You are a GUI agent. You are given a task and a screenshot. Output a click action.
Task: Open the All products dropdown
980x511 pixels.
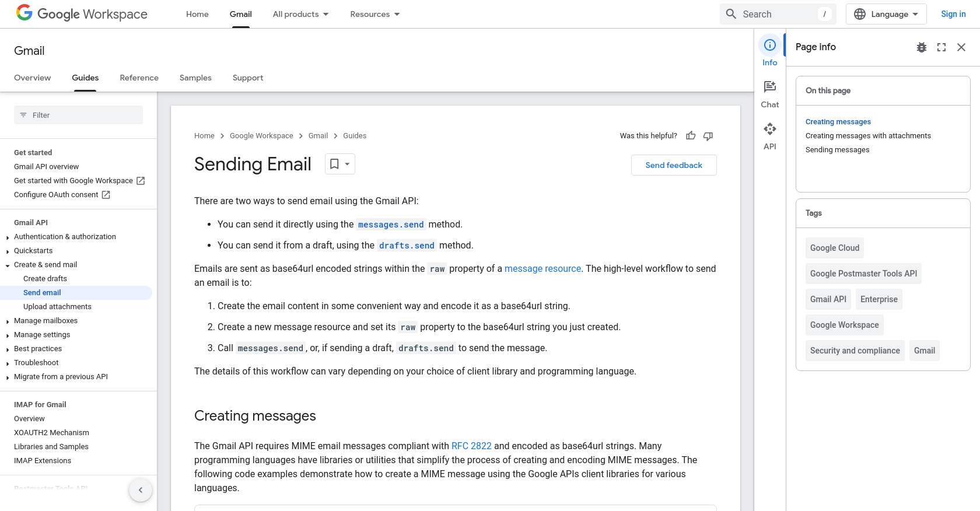[x=300, y=14]
